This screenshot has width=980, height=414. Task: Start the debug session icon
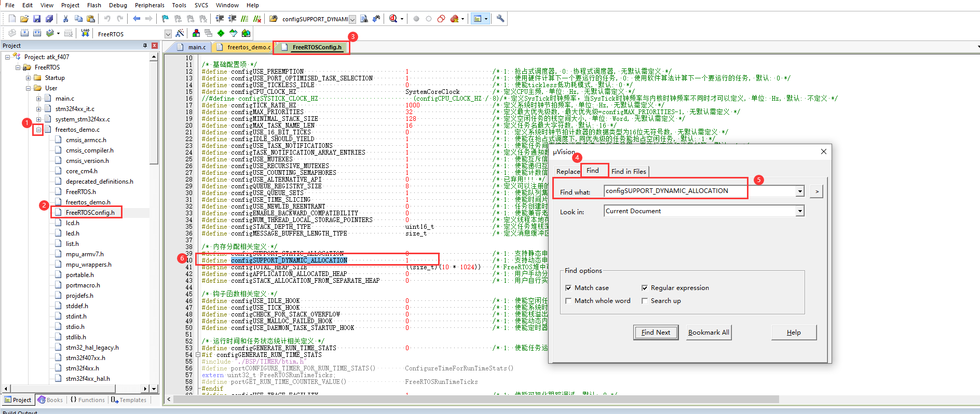[x=393, y=19]
